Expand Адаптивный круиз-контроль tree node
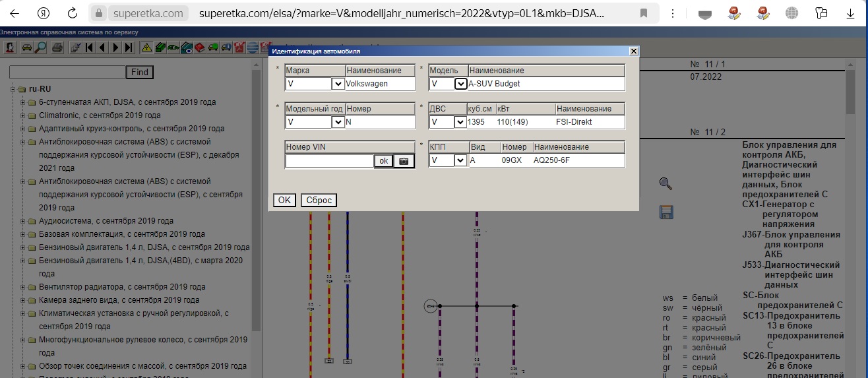 click(x=23, y=129)
